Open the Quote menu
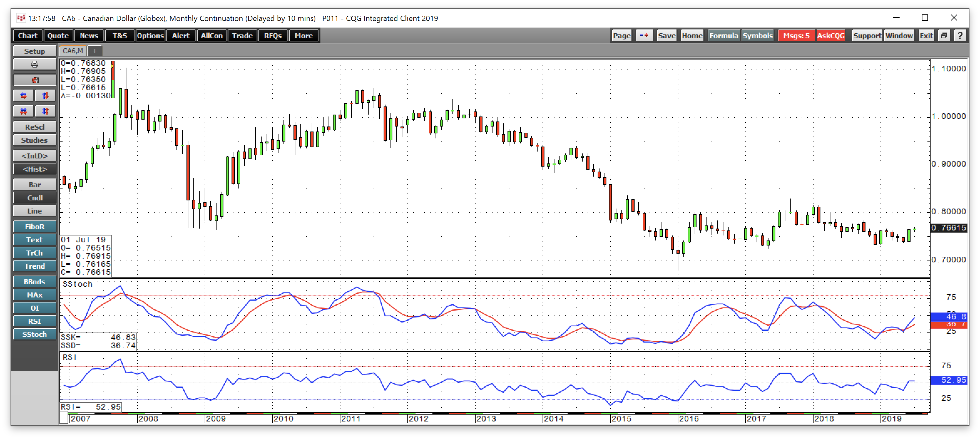The height and width of the screenshot is (439, 980). pyautogui.click(x=58, y=35)
